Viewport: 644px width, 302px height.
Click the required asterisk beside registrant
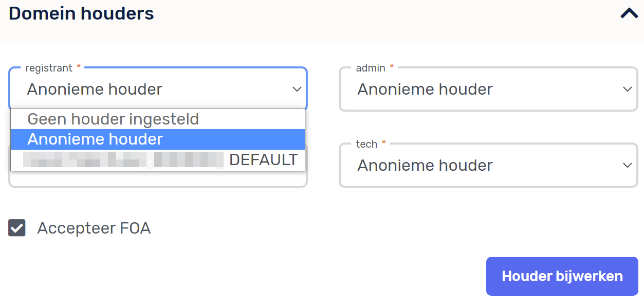(79, 67)
